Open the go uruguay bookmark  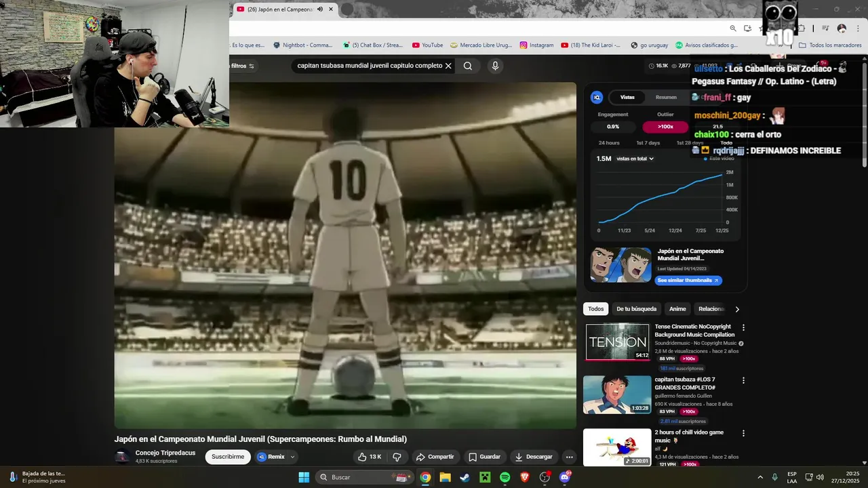[649, 45]
